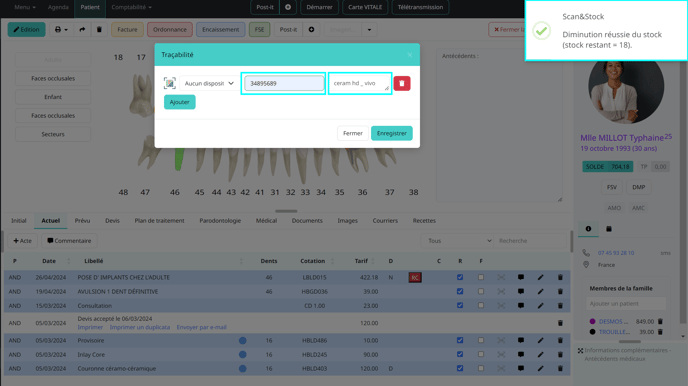This screenshot has width=688, height=386.
Task: Toggle F checkbox for AVULSION 1 DENT row
Action: point(481,291)
